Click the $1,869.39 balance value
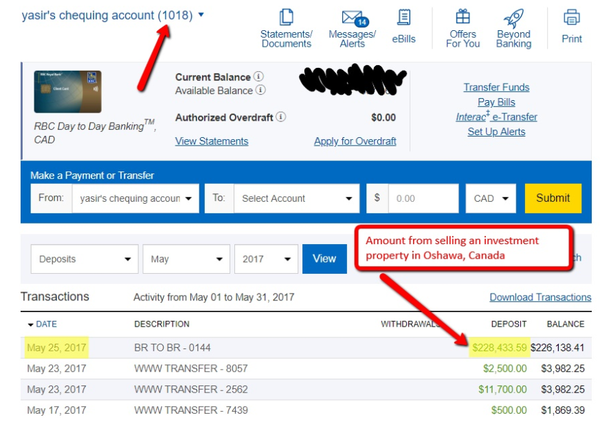 [563, 410]
